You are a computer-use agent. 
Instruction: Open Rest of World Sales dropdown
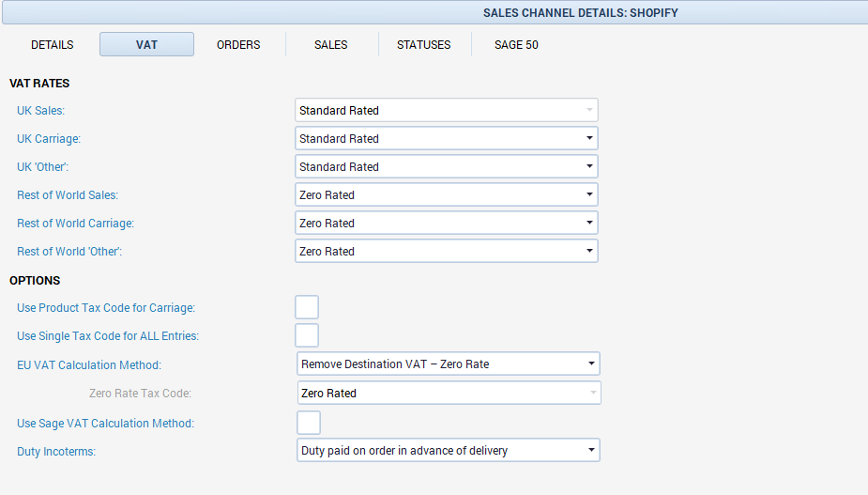coord(589,194)
